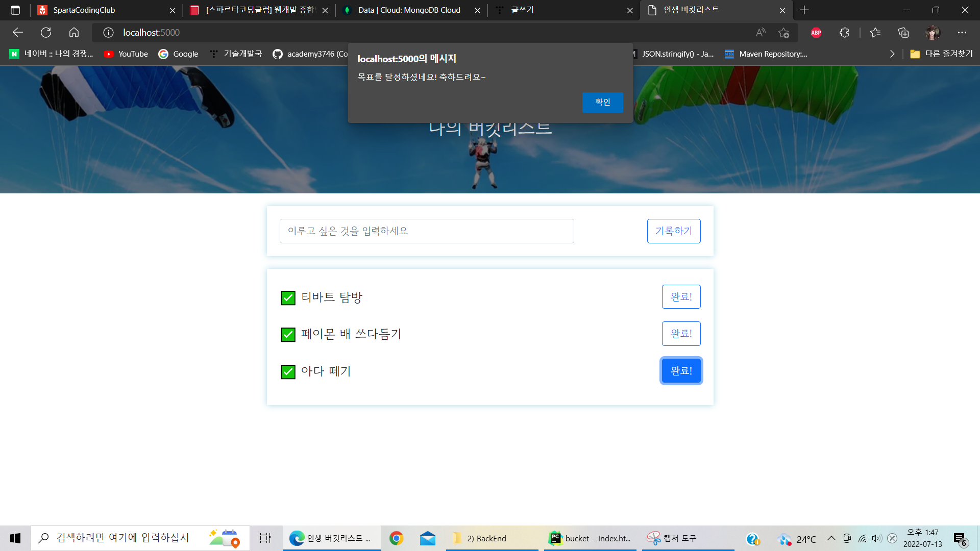Open PyCharm bucket project in taskbar
This screenshot has width=980, height=551.
point(590,538)
